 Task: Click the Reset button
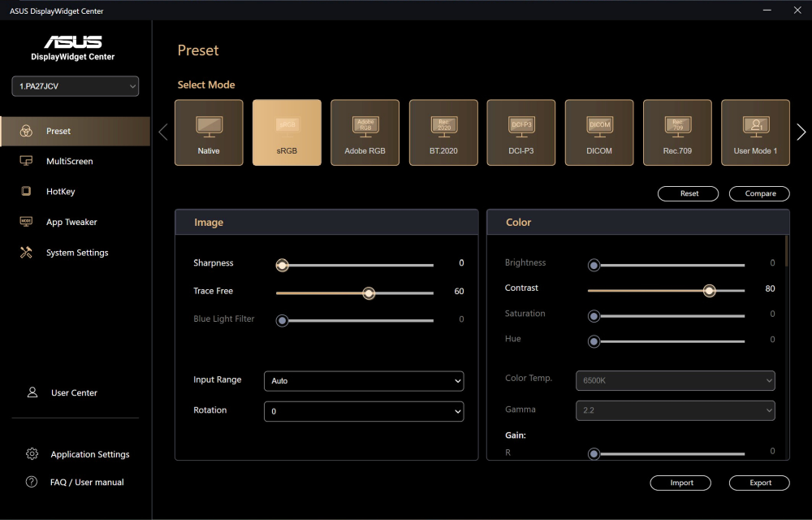(689, 193)
